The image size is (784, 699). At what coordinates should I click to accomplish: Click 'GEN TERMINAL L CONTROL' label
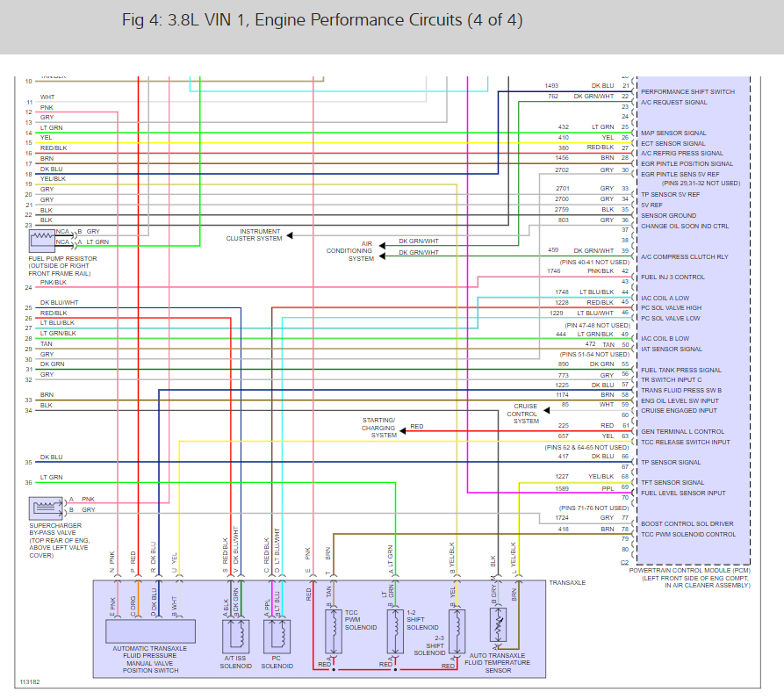682,431
